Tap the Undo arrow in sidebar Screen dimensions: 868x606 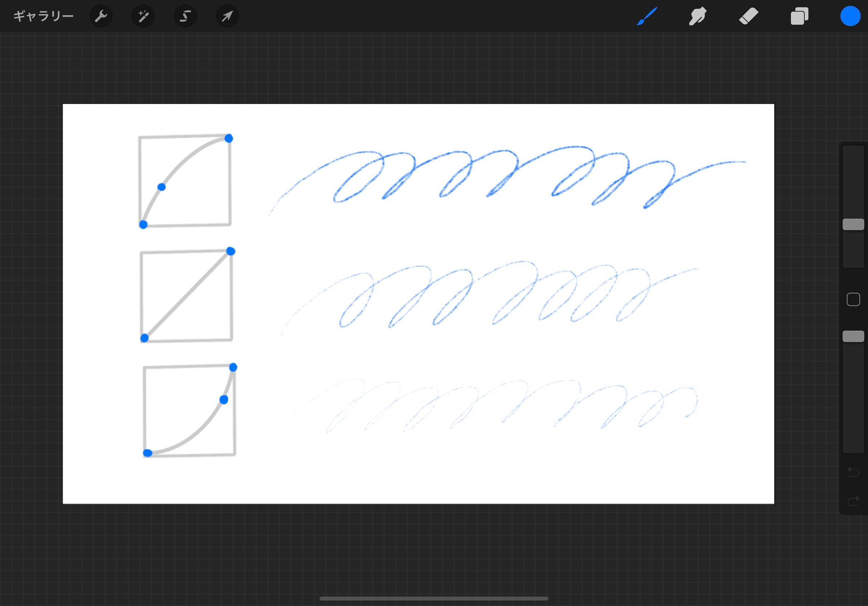(x=853, y=472)
